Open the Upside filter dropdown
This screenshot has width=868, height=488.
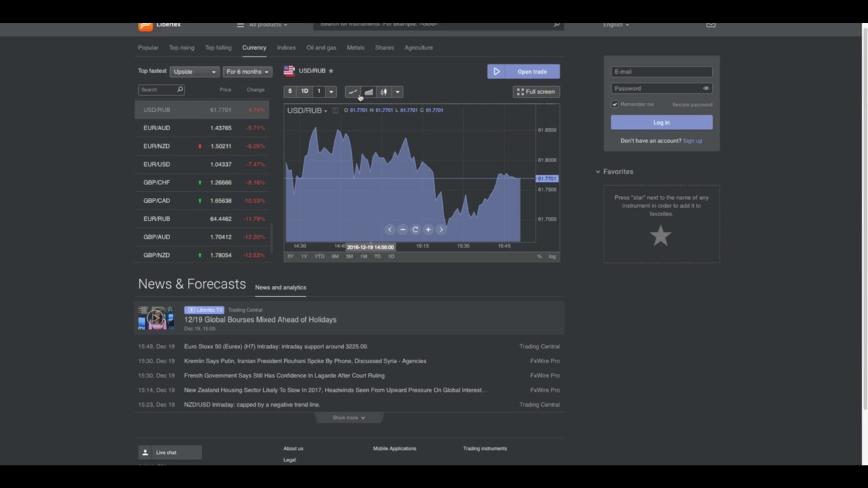click(x=194, y=72)
